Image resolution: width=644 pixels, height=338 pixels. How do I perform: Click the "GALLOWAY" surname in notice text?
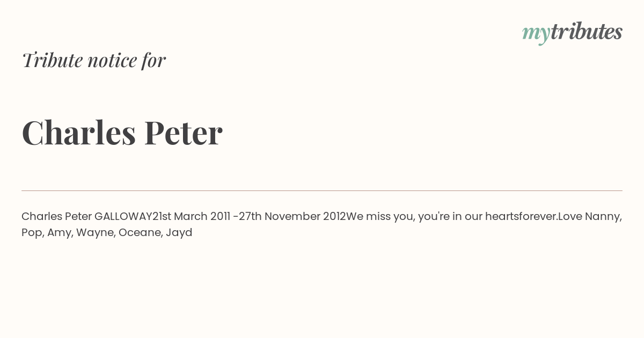[123, 217]
